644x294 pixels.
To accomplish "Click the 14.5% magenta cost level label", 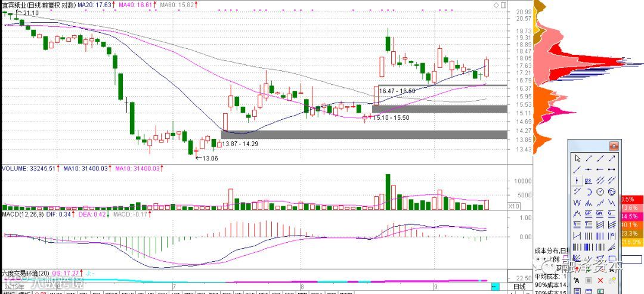I will coord(631,216).
